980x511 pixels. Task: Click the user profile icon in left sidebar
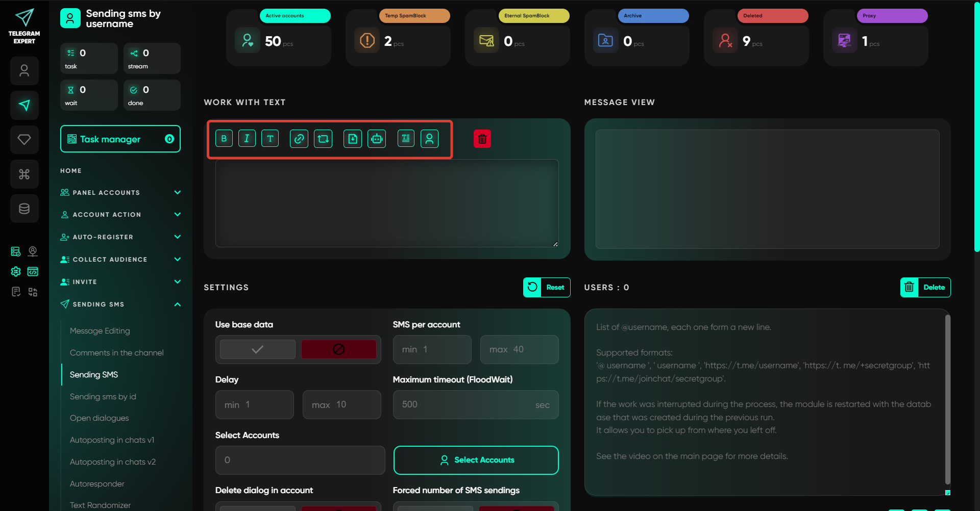coord(24,70)
